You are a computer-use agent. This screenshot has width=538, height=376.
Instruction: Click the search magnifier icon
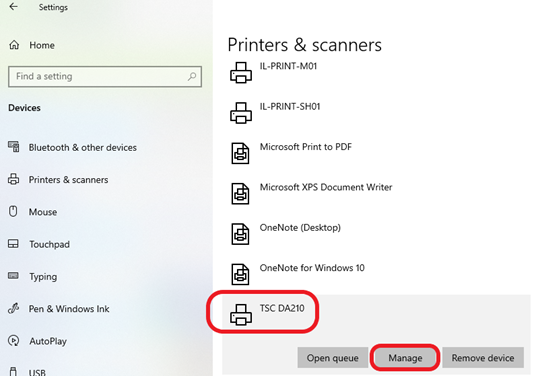[x=192, y=76]
